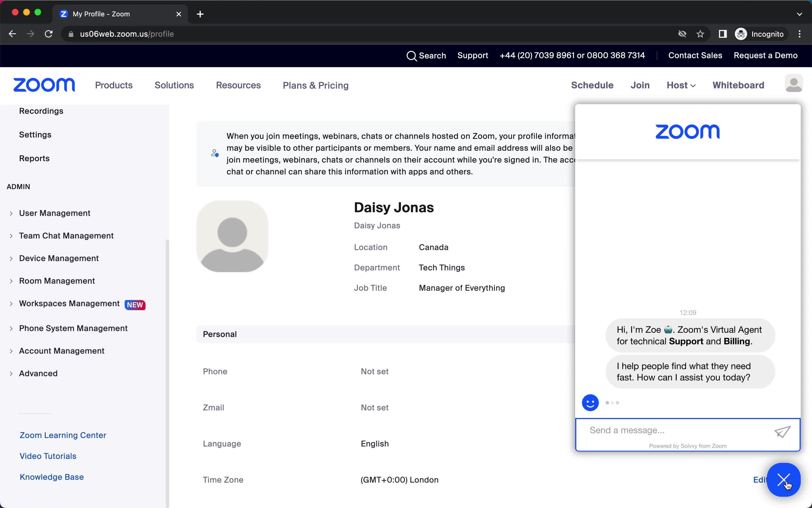Click the tracking protection eye icon in address bar
The height and width of the screenshot is (508, 812).
682,34
